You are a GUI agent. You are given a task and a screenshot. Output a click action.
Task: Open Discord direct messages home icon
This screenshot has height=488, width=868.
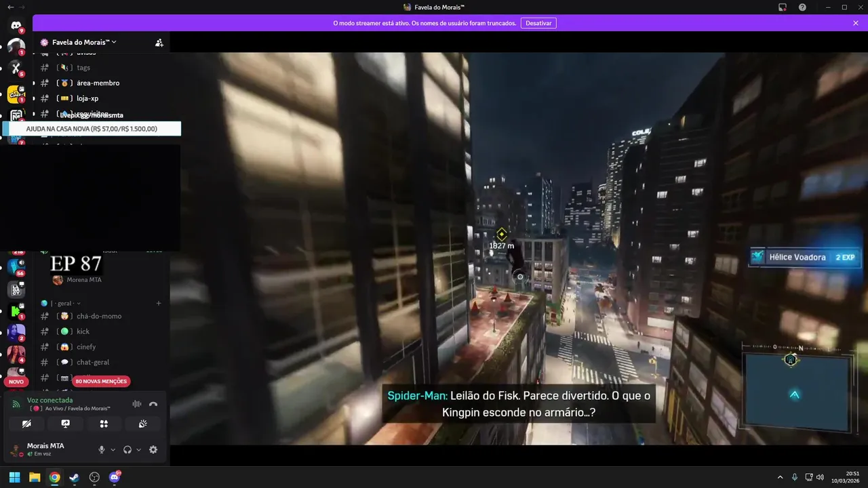pos(16,25)
